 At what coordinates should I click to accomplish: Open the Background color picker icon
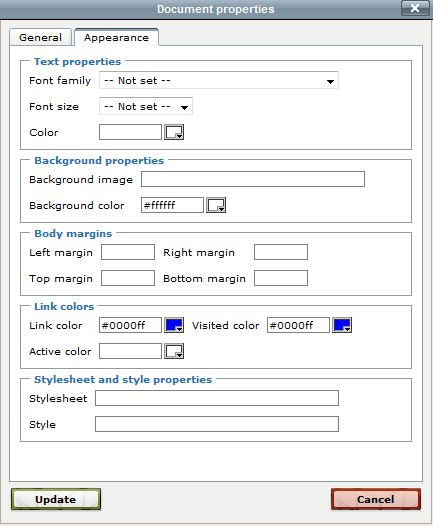[216, 205]
